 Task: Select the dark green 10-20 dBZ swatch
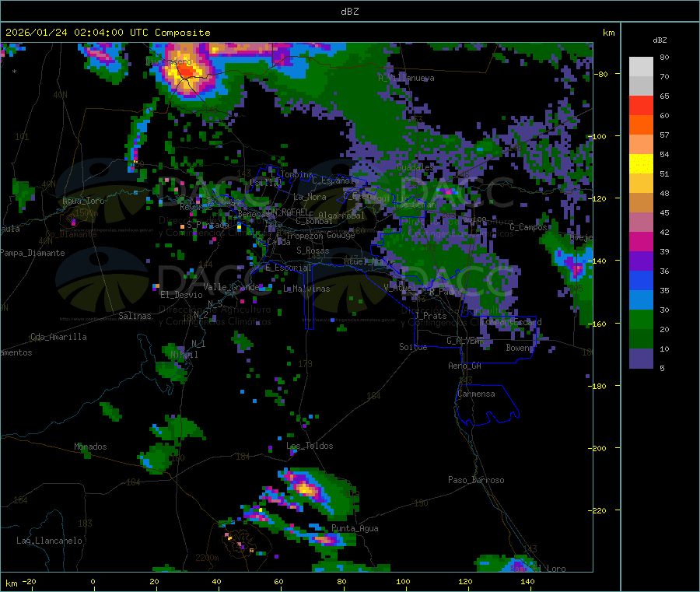click(x=641, y=339)
